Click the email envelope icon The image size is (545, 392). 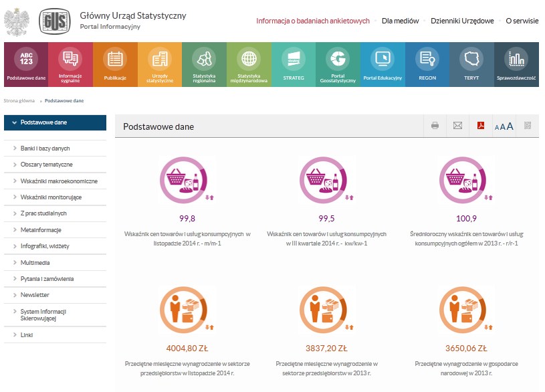(x=457, y=126)
